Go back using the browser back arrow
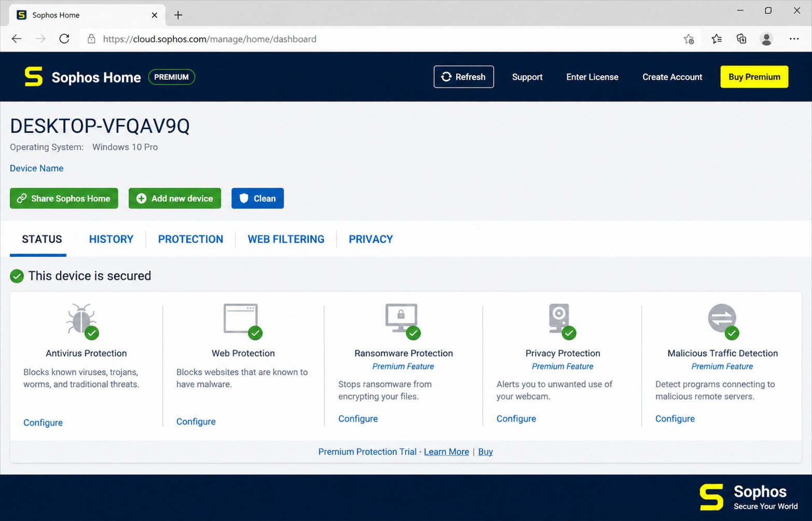This screenshot has height=521, width=812. click(x=17, y=39)
